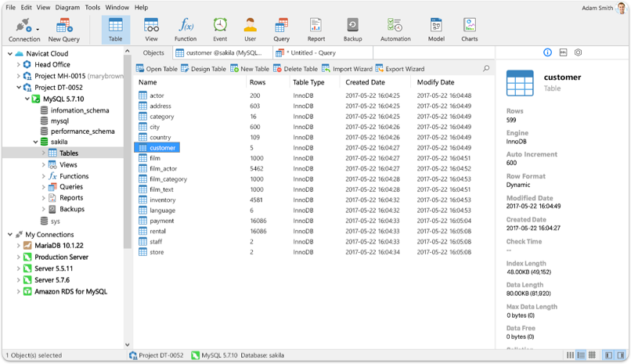
Task: Collapse Project DT-0052
Action: tap(19, 87)
